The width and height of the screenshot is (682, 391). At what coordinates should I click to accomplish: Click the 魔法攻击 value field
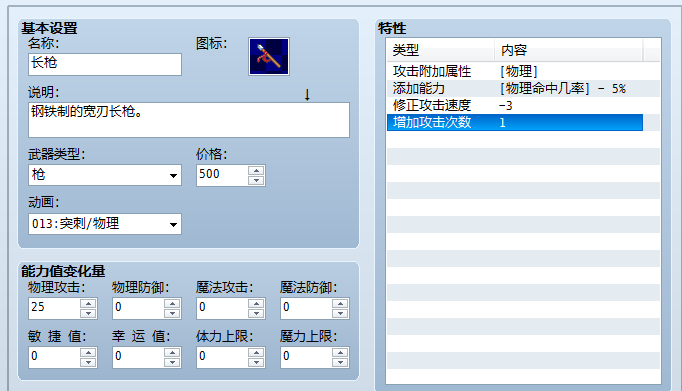tap(222, 308)
